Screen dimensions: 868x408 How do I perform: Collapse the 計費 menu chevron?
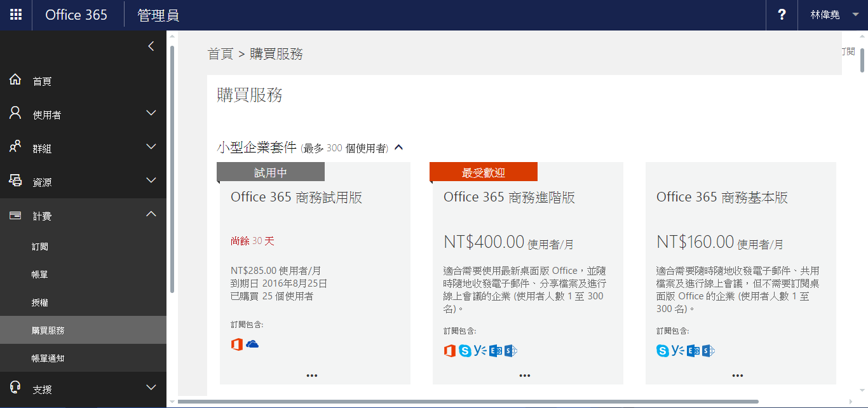click(x=151, y=214)
